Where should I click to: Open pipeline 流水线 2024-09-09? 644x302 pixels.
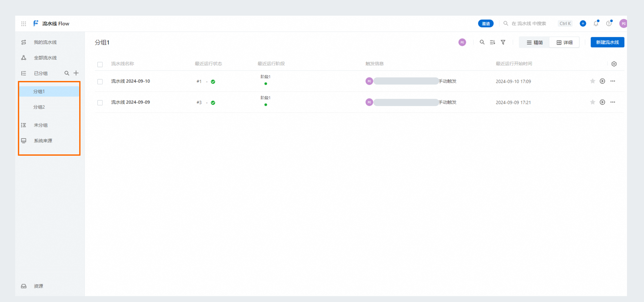click(x=131, y=102)
